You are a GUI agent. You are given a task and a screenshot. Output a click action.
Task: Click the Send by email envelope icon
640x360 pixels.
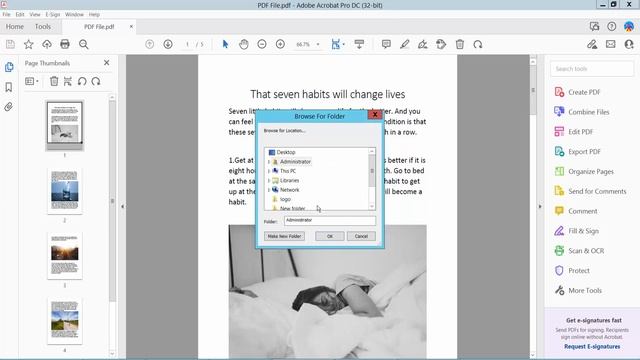coord(611,44)
